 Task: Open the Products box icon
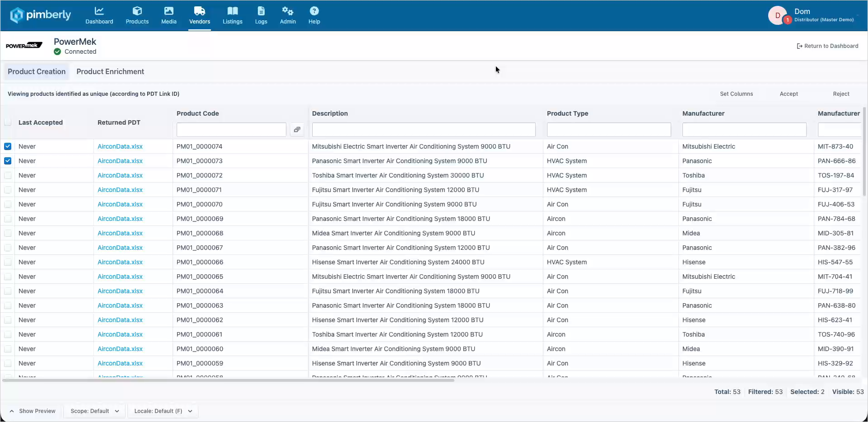pyautogui.click(x=137, y=11)
